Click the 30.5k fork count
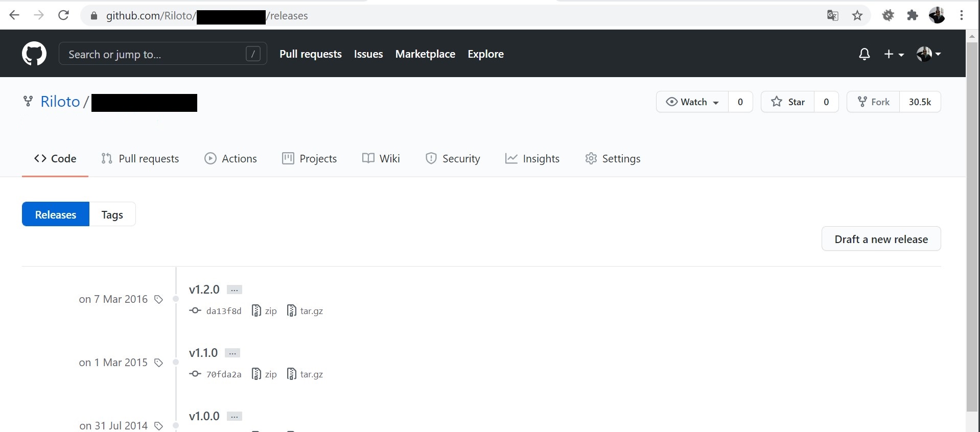 (x=920, y=102)
